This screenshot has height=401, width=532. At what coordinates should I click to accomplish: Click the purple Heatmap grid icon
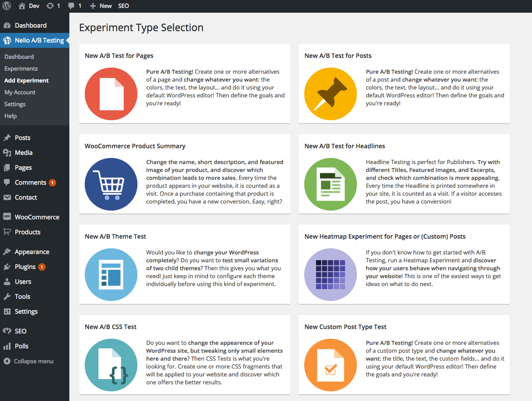331,275
